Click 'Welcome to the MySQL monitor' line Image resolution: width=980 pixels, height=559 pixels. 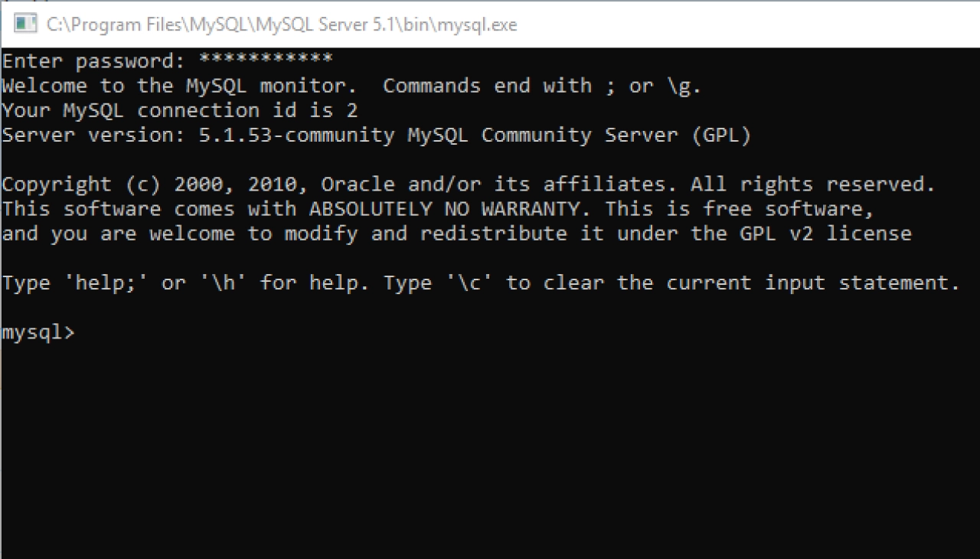(x=351, y=86)
